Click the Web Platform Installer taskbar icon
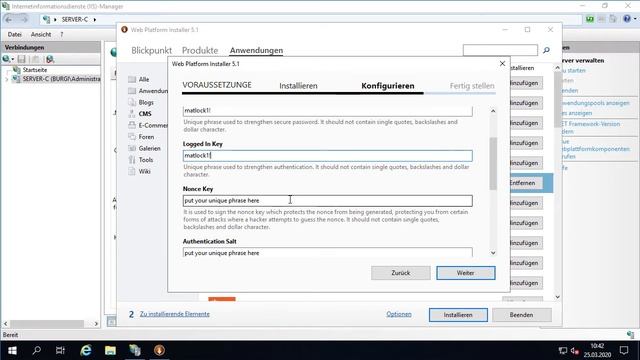The height and width of the screenshot is (360, 640). 159,350
